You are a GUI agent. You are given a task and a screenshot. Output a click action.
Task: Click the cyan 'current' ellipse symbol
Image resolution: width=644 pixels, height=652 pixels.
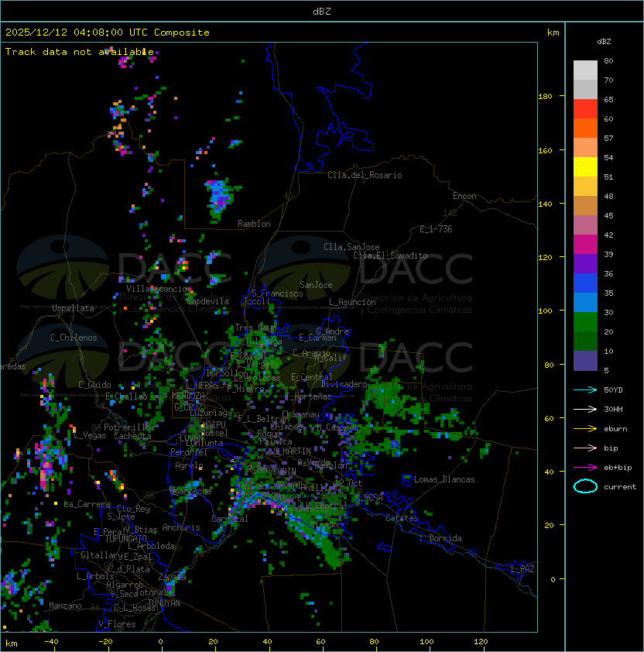pyautogui.click(x=585, y=486)
